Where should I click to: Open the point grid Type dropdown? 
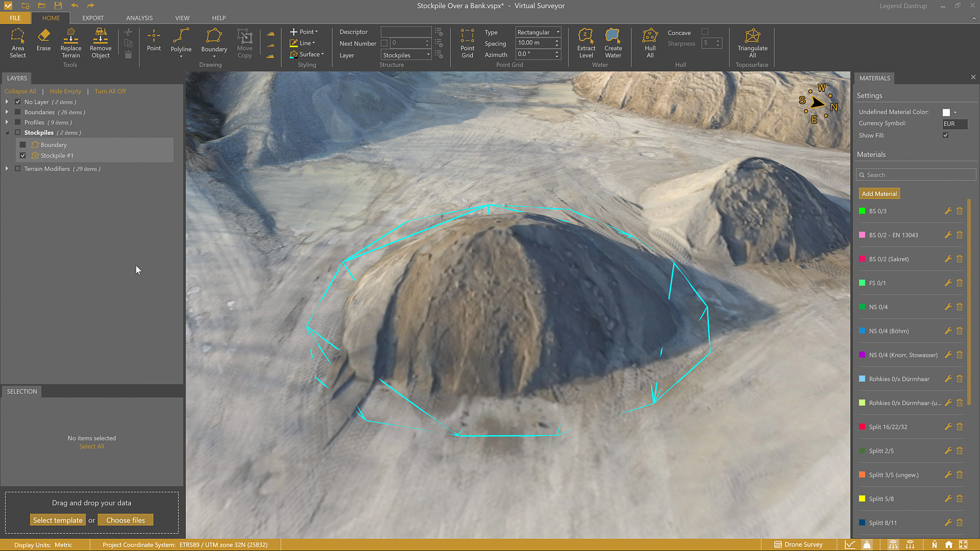click(x=538, y=32)
